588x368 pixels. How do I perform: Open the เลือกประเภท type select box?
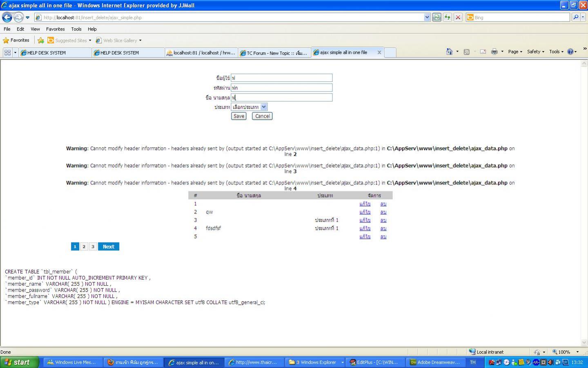coord(249,107)
